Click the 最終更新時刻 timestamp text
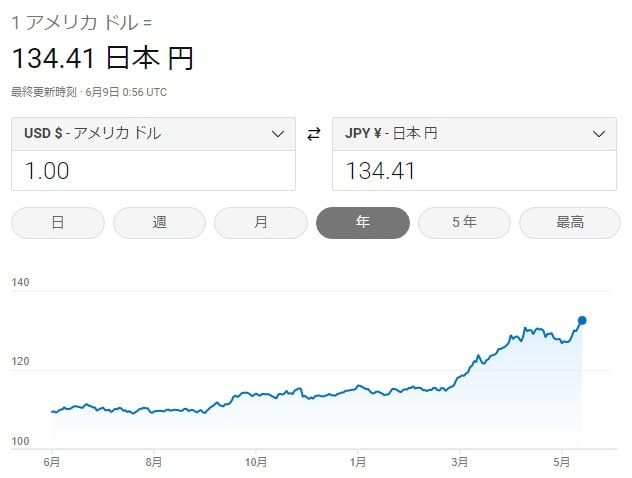Image resolution: width=632 pixels, height=478 pixels. (89, 92)
